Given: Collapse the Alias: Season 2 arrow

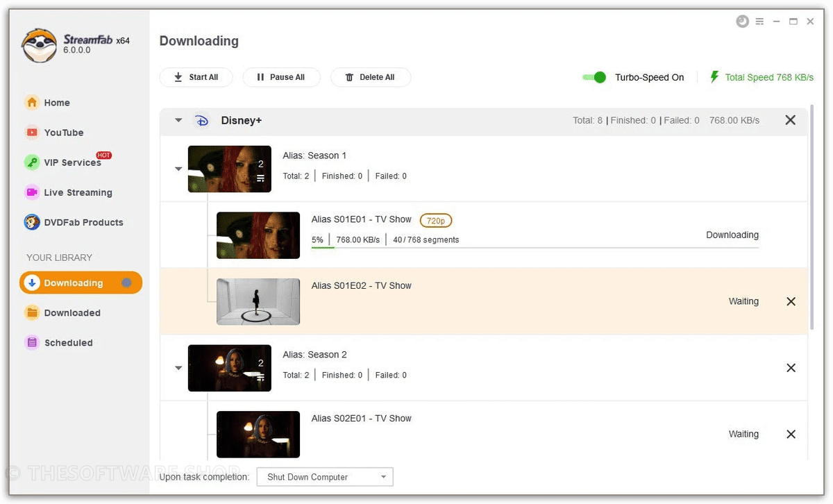Looking at the screenshot, I should pyautogui.click(x=178, y=368).
